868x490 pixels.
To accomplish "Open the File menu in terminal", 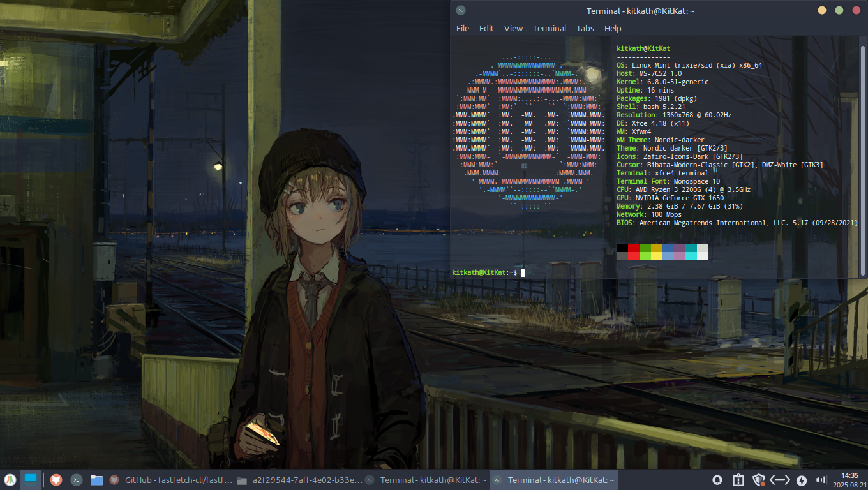I will click(463, 28).
